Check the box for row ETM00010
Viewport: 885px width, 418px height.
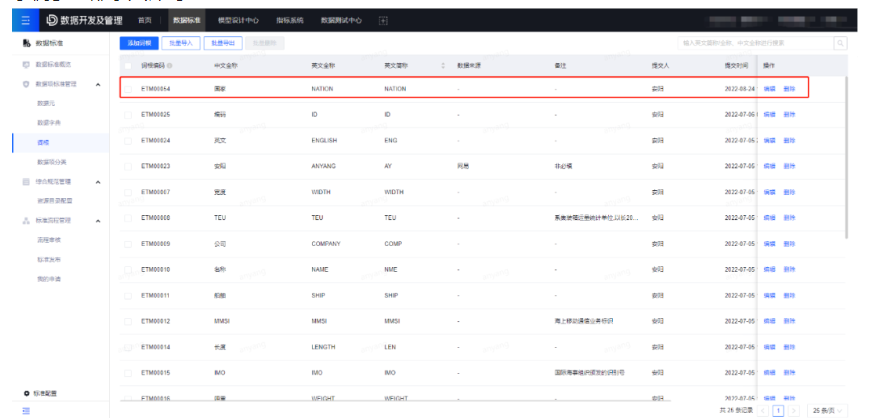[128, 270]
